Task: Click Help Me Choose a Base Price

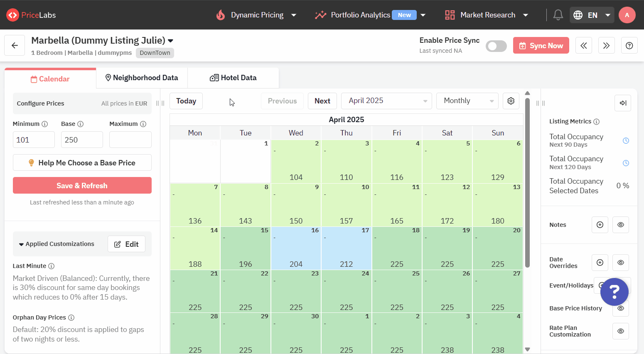Action: pos(82,162)
